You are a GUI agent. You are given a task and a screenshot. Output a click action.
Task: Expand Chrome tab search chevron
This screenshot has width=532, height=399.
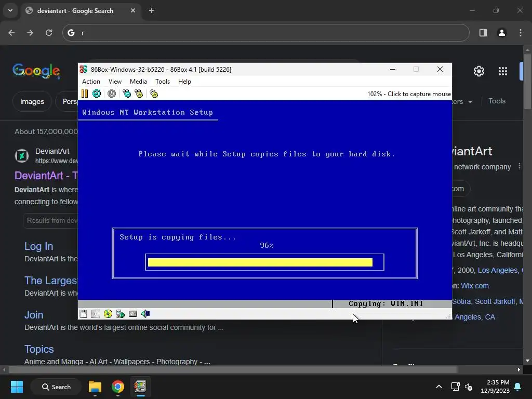(10, 10)
